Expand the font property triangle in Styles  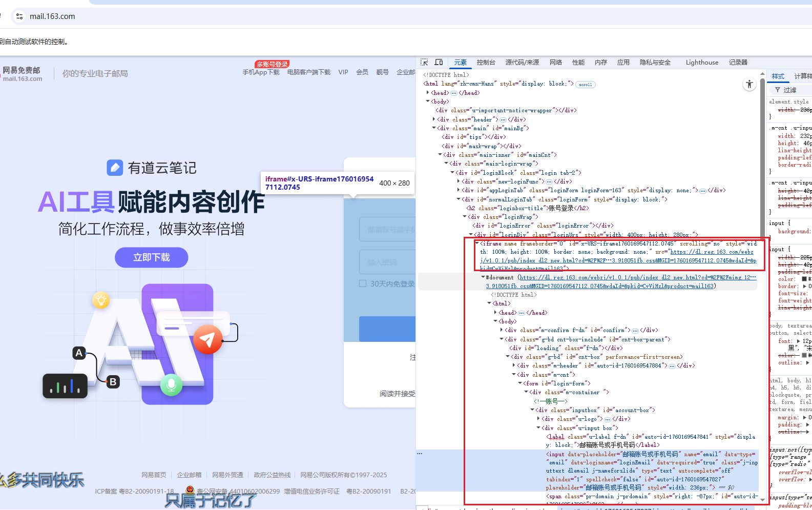pos(798,341)
